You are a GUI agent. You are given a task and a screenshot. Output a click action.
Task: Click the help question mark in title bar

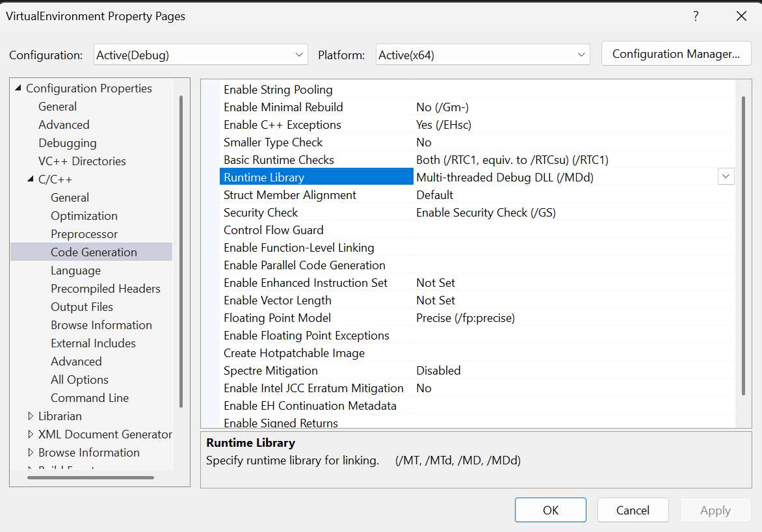point(696,16)
